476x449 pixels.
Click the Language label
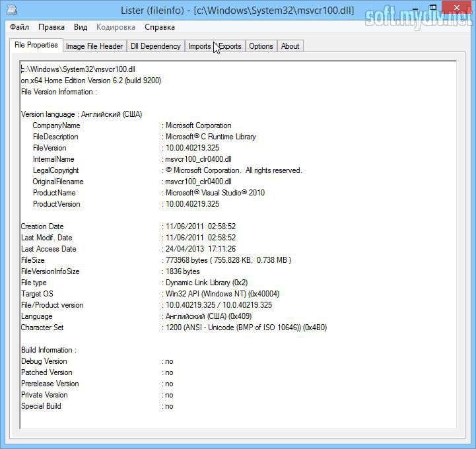pyautogui.click(x=37, y=316)
